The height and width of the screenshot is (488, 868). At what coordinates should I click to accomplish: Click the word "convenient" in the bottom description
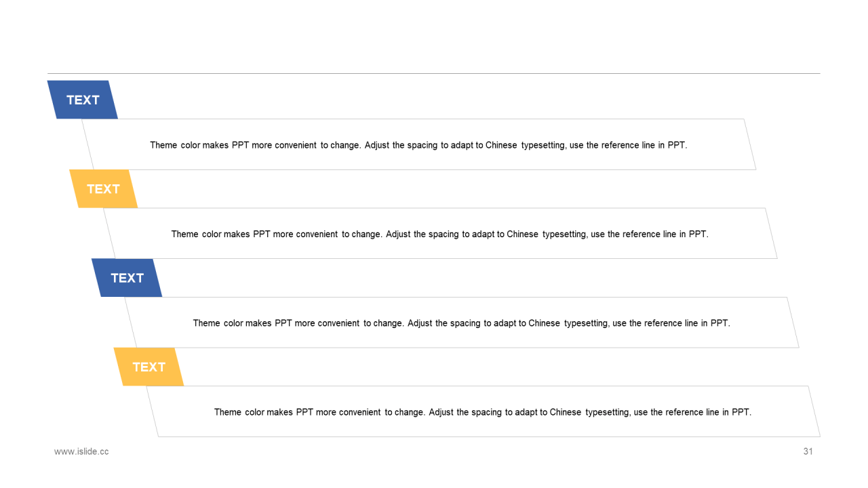coord(359,412)
